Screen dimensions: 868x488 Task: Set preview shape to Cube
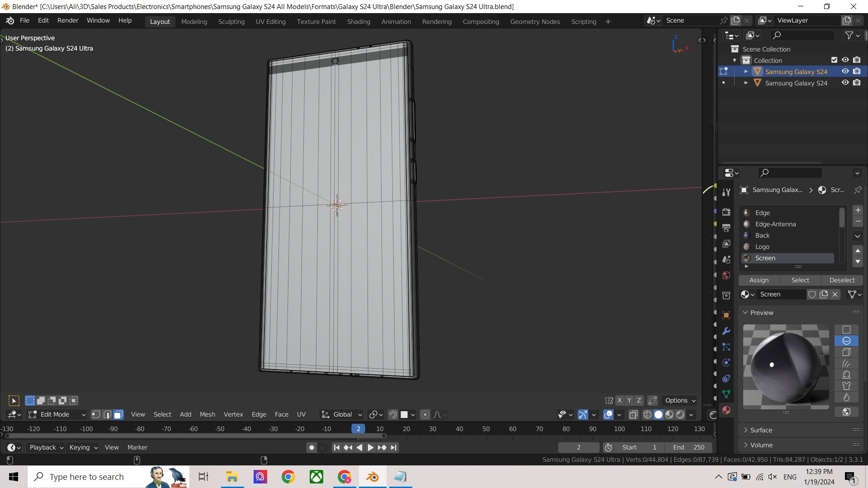(846, 352)
